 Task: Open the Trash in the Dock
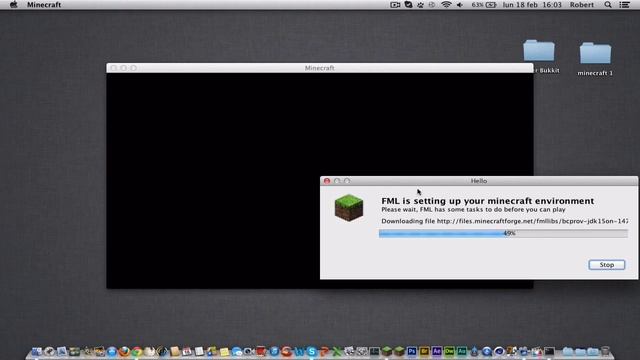605,351
